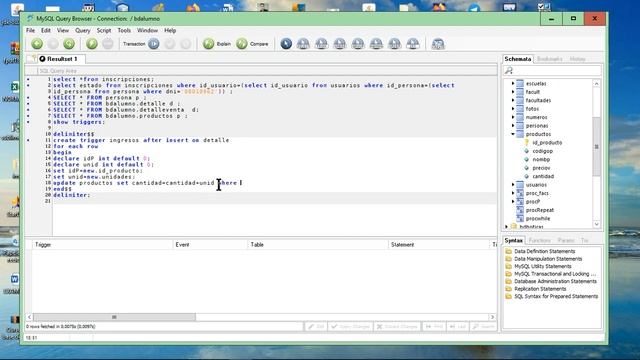Click the Discard Changes button

pyautogui.click(x=397, y=327)
